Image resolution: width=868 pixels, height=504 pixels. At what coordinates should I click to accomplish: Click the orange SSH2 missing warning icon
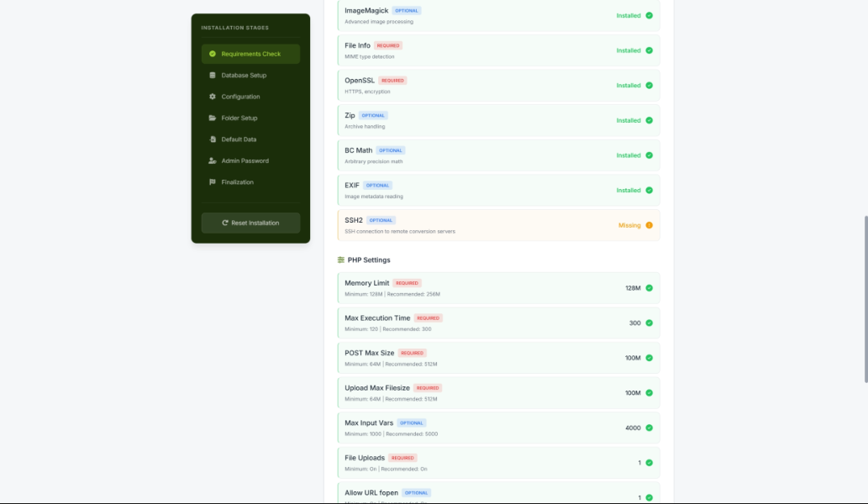pos(649,225)
